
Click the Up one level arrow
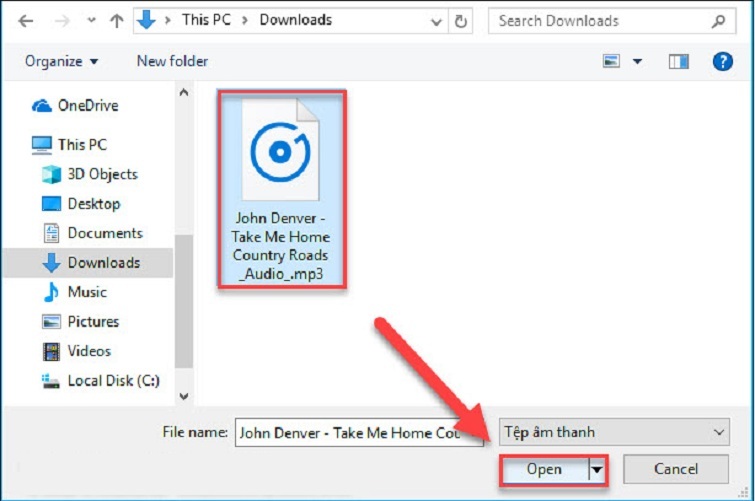coord(115,20)
